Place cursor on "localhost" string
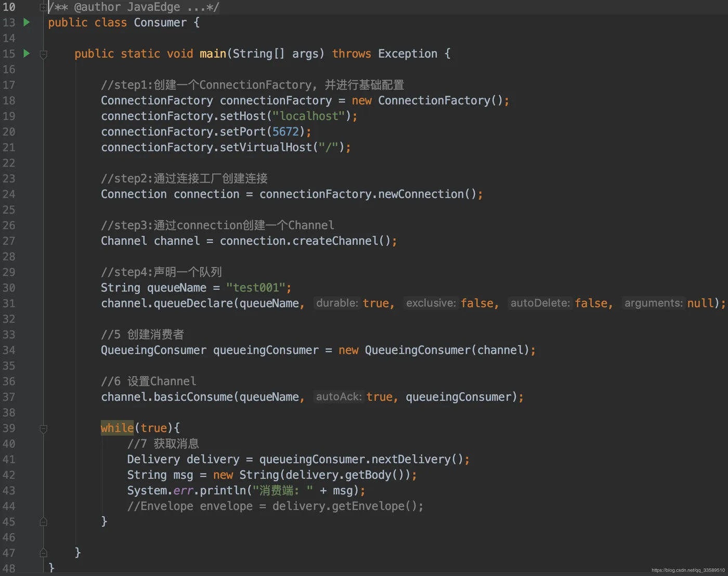 [x=308, y=116]
